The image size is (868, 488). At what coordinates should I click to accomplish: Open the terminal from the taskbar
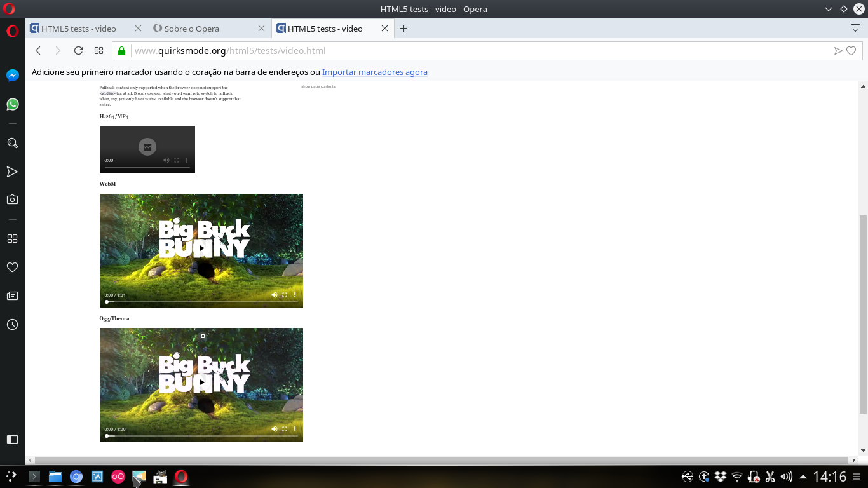click(x=34, y=477)
